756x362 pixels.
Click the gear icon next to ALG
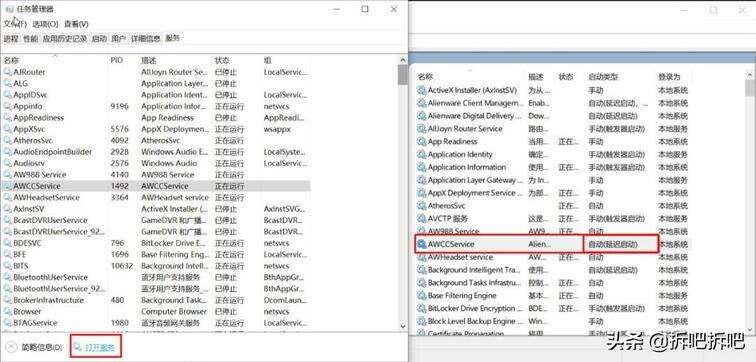8,83
